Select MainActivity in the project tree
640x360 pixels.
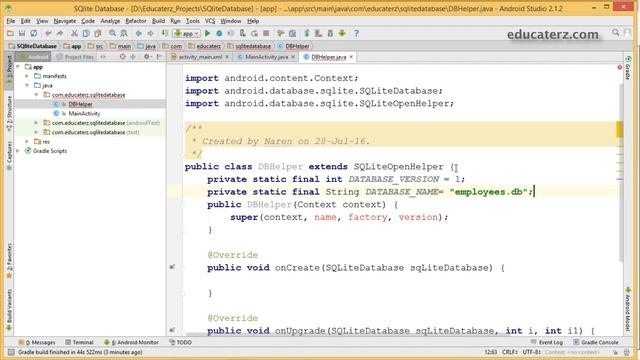coord(84,113)
